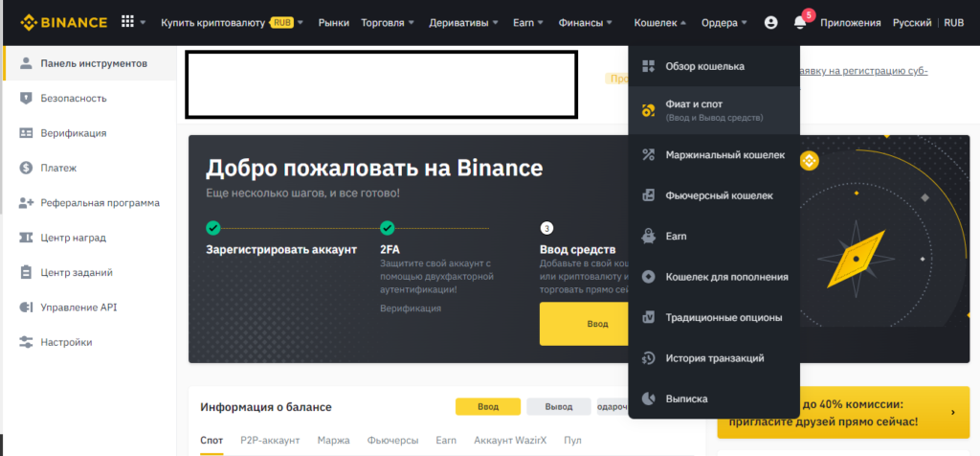Screen dimensions: 980x456
Task: Open Приложения in the top bar
Action: click(851, 23)
